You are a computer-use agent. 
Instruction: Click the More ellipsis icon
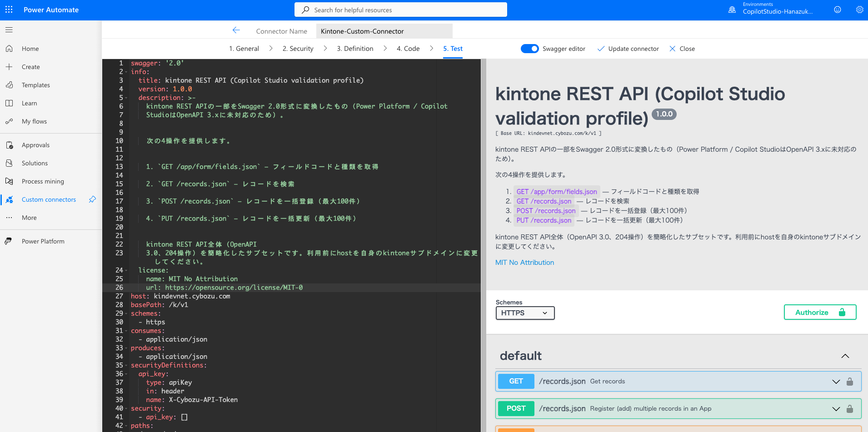[9, 218]
